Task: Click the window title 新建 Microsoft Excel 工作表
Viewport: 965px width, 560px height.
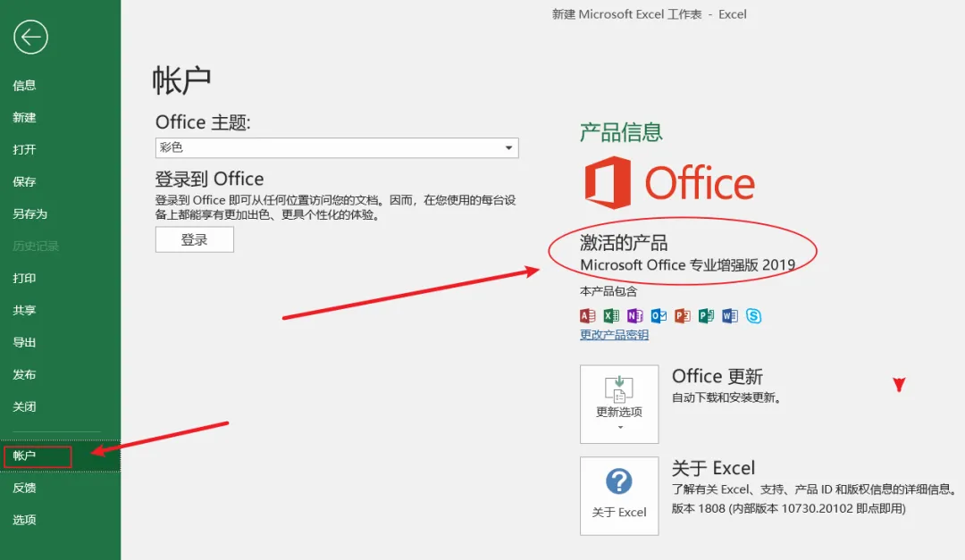Action: click(x=626, y=14)
